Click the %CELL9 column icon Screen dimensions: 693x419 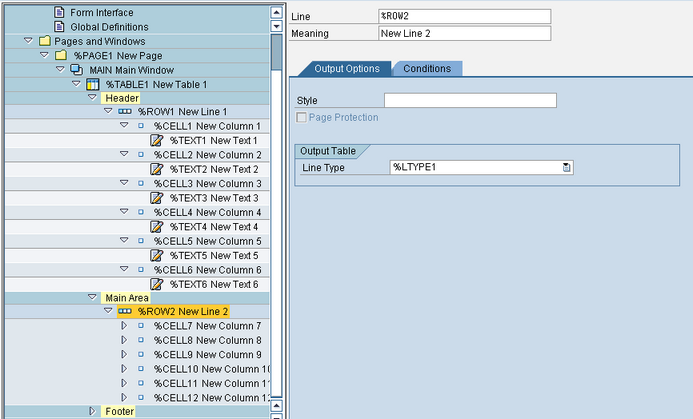tap(141, 354)
